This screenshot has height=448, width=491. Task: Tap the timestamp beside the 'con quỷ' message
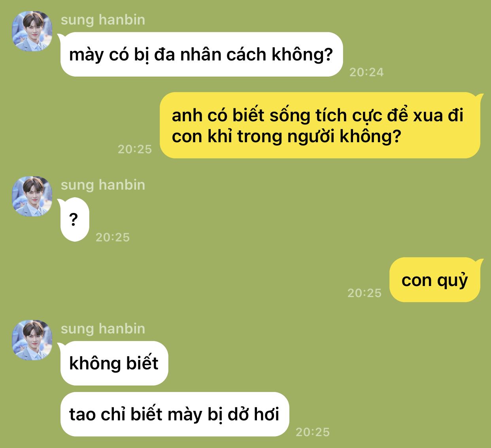coord(364,293)
